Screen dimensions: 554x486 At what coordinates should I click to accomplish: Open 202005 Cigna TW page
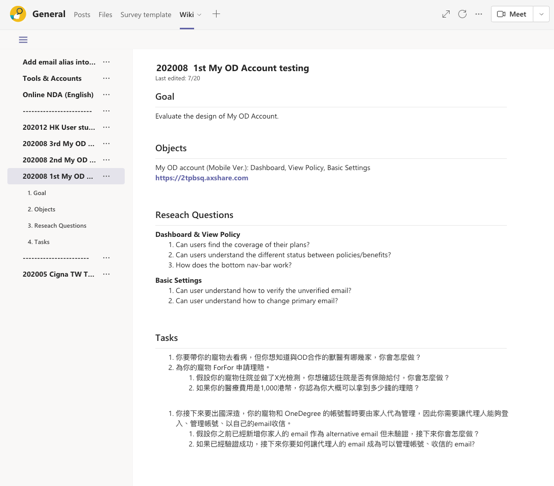coord(58,274)
